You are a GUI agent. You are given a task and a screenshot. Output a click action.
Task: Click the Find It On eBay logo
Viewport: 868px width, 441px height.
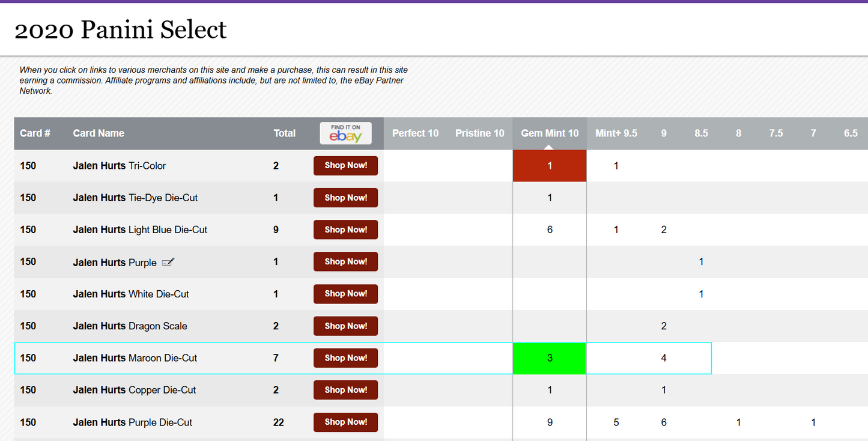coord(345,133)
